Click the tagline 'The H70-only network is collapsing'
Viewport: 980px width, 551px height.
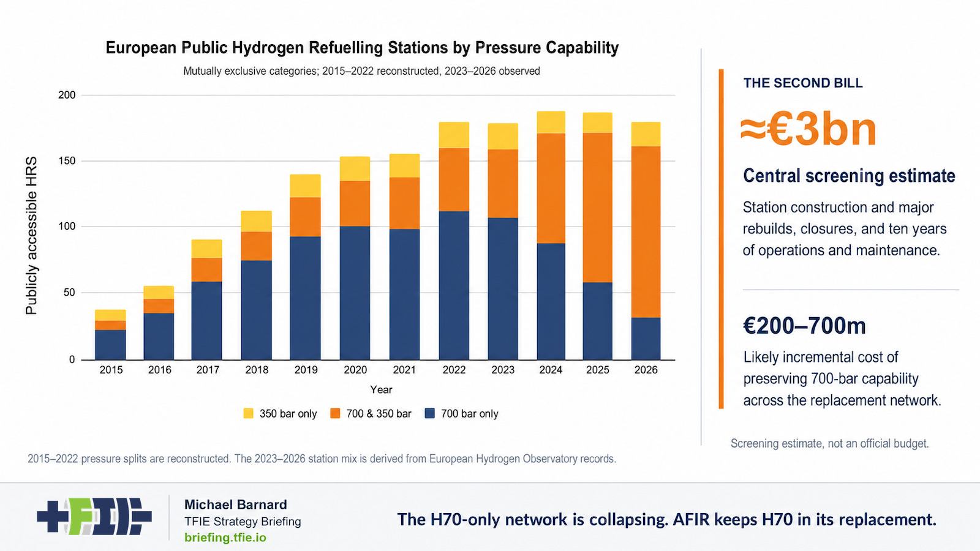(x=667, y=520)
